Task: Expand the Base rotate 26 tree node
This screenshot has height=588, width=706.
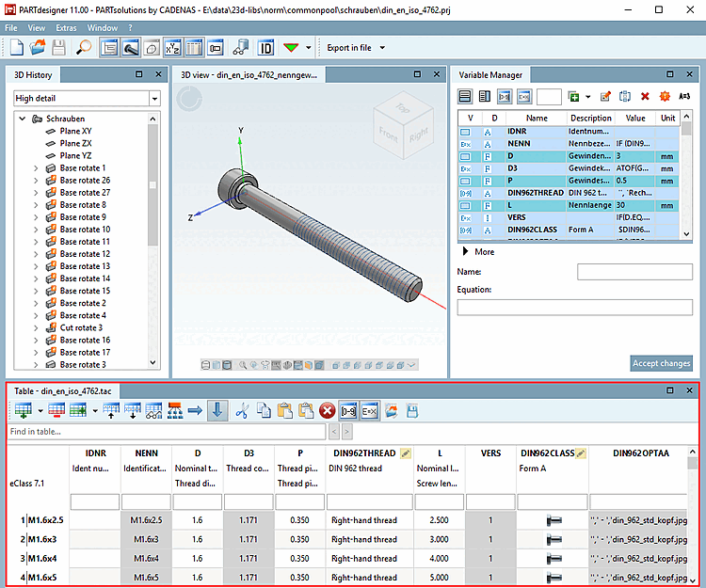Action: (x=36, y=181)
